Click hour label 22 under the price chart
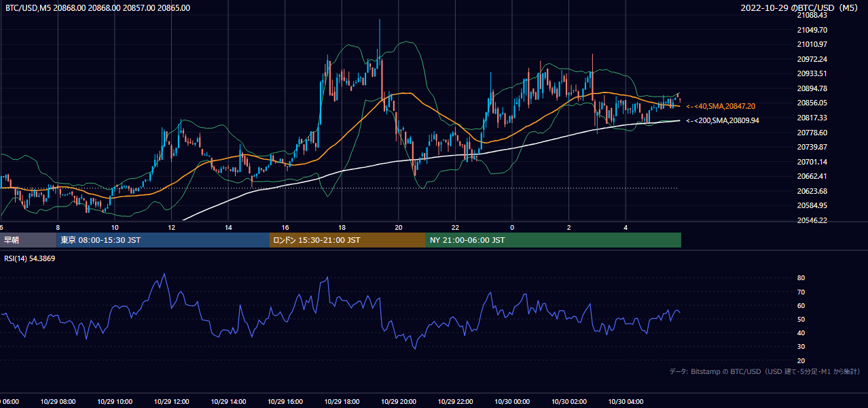The image size is (868, 408). [455, 228]
